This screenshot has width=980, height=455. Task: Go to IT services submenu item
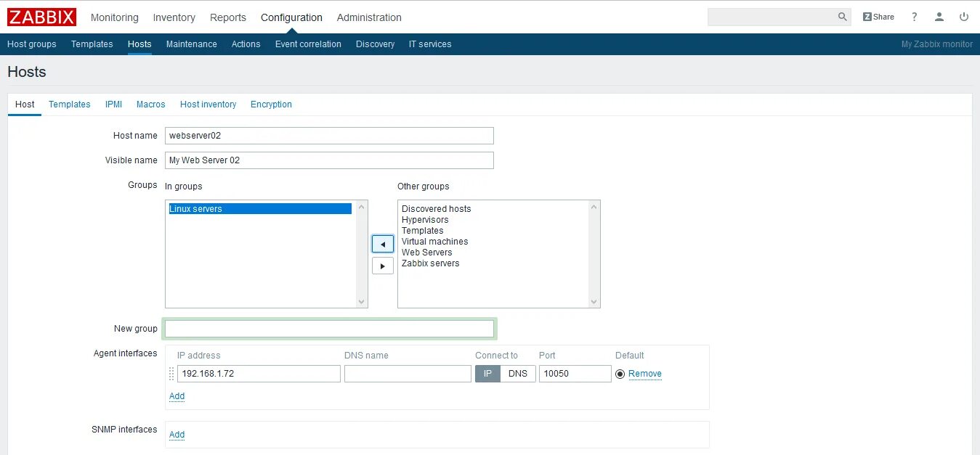[430, 44]
